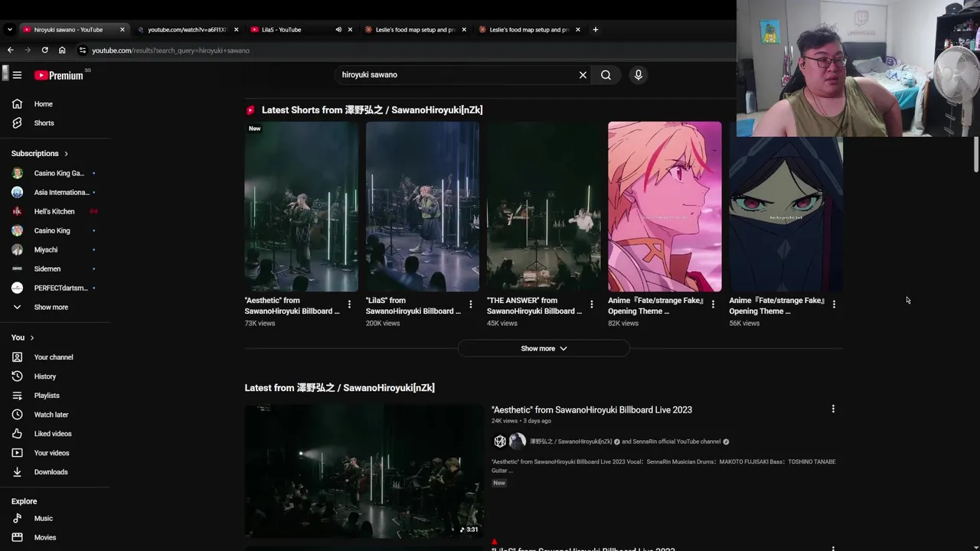Play "THE ANSWER" short thumbnail
The image size is (980, 551).
544,207
